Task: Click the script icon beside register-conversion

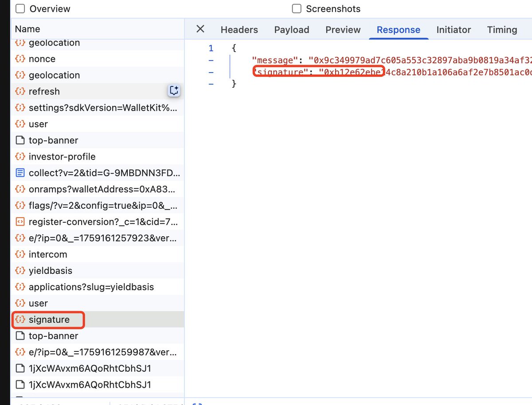Action: click(20, 222)
